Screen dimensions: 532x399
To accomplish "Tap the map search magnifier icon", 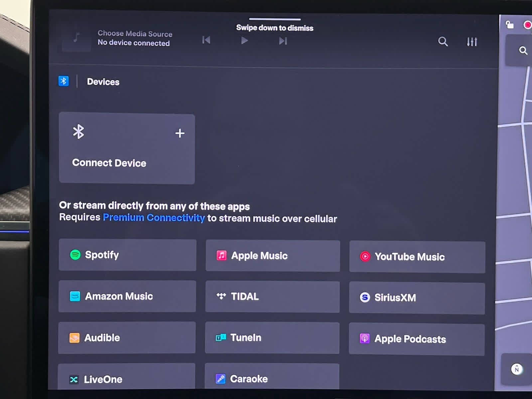I will 523,51.
